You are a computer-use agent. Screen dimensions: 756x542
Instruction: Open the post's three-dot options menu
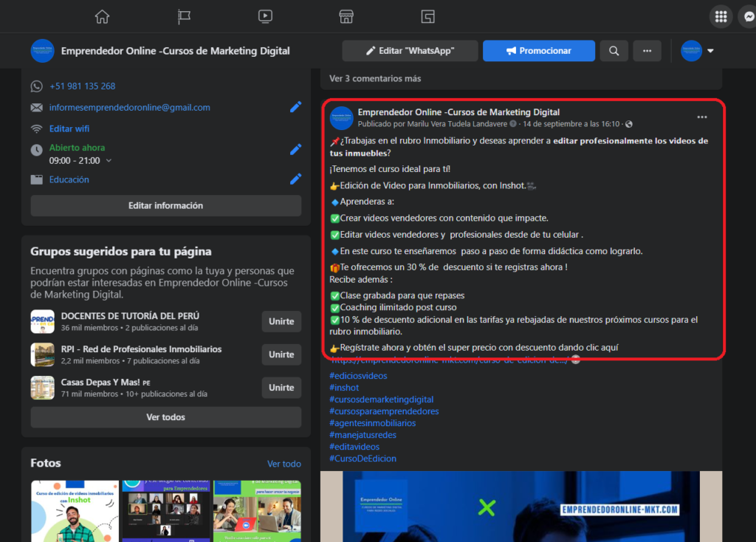click(x=701, y=117)
